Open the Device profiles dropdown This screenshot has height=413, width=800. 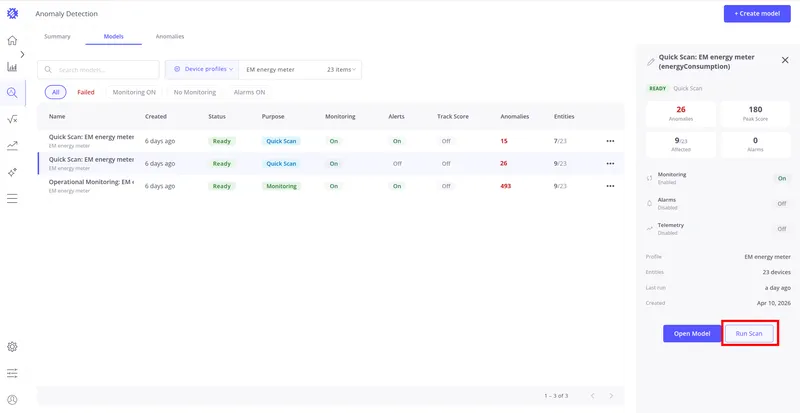pos(202,69)
